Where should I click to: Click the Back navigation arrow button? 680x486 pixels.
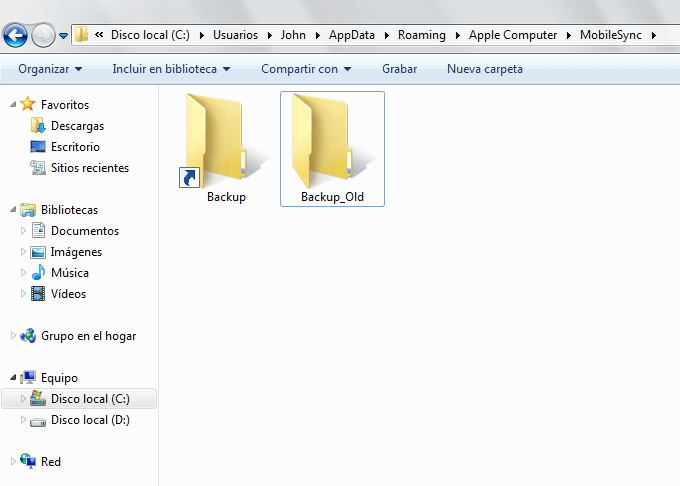(x=15, y=36)
